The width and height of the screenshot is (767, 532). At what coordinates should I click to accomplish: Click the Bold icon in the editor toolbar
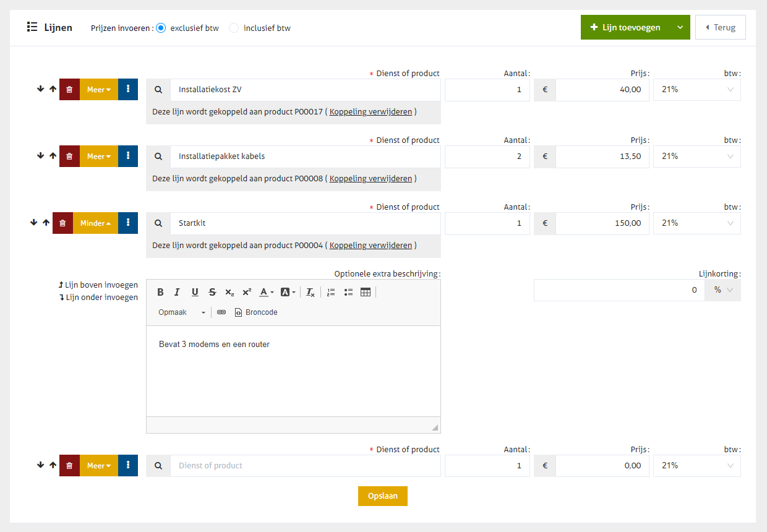[x=160, y=292]
